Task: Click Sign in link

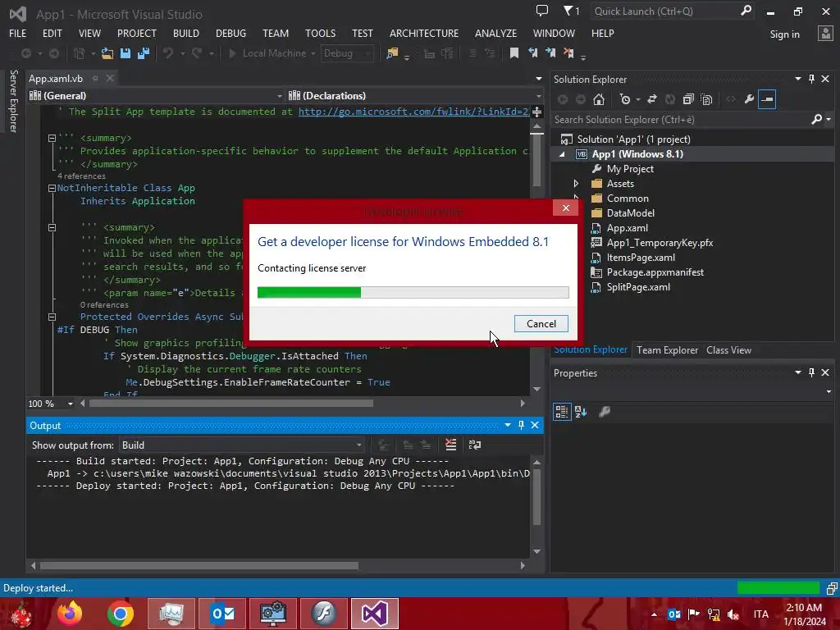Action: coord(784,34)
